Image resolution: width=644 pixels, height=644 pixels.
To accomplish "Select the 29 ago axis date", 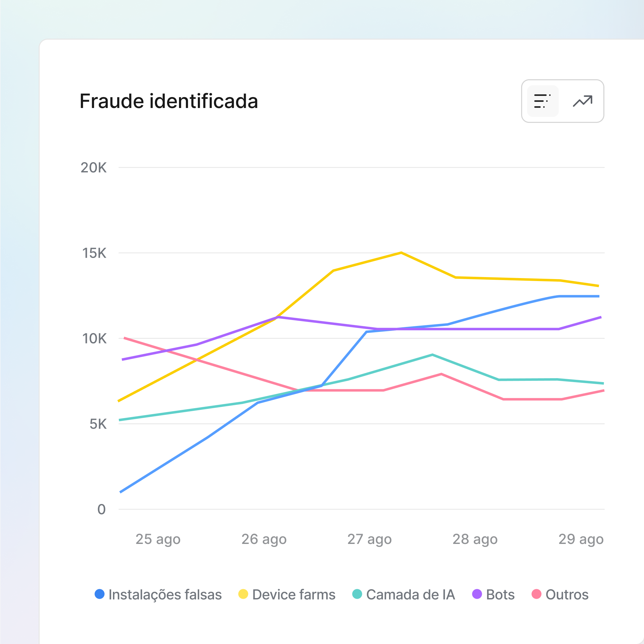I will coord(581,539).
